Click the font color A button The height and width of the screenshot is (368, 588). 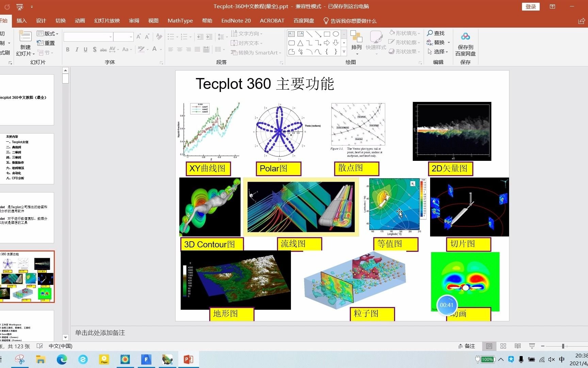coord(154,49)
